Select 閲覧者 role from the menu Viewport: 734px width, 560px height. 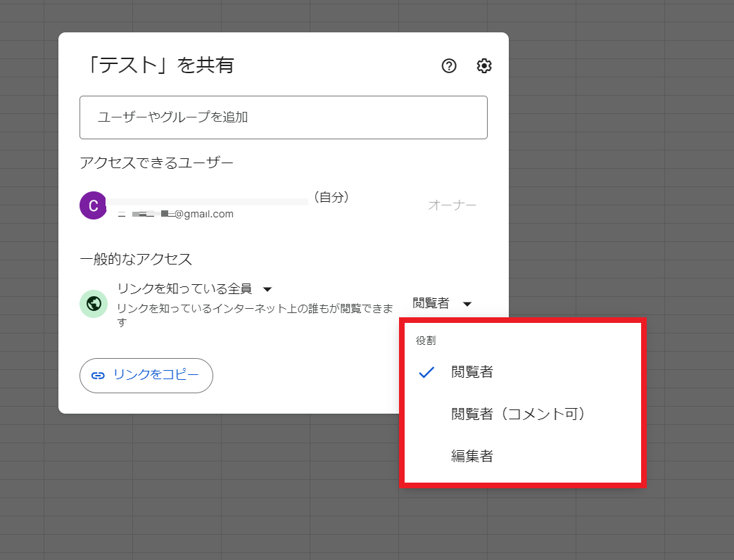pyautogui.click(x=472, y=372)
